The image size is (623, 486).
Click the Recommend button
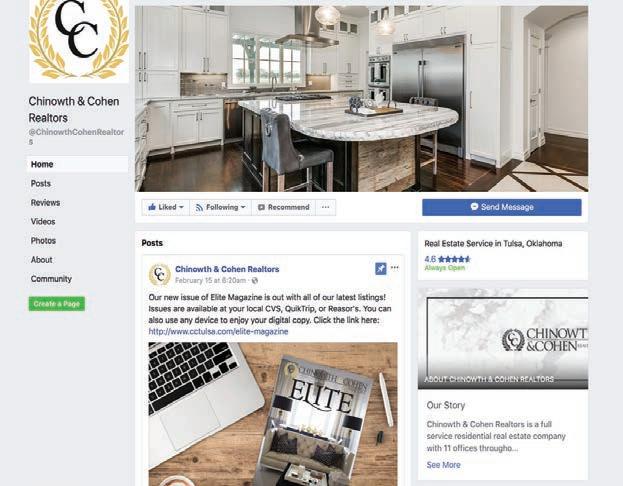283,207
